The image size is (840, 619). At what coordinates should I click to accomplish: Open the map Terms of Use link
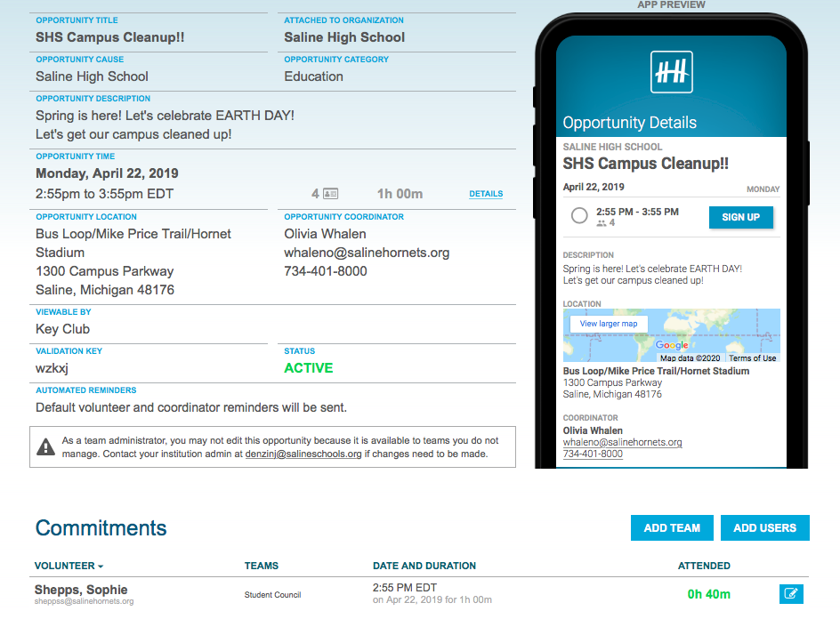click(753, 358)
